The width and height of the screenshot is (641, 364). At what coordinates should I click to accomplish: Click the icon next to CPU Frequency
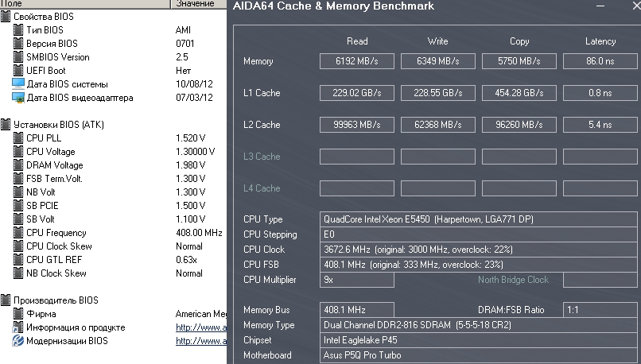tap(18, 232)
